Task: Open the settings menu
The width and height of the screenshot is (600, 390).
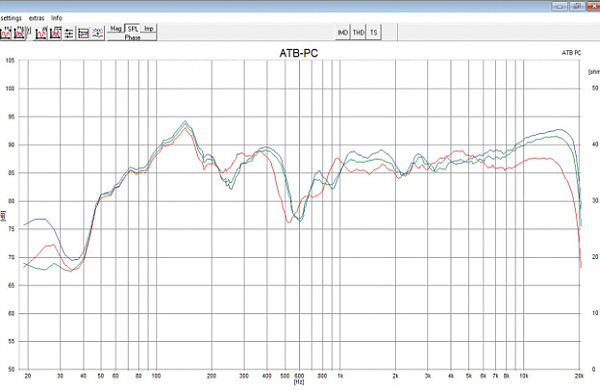Action: tap(11, 18)
